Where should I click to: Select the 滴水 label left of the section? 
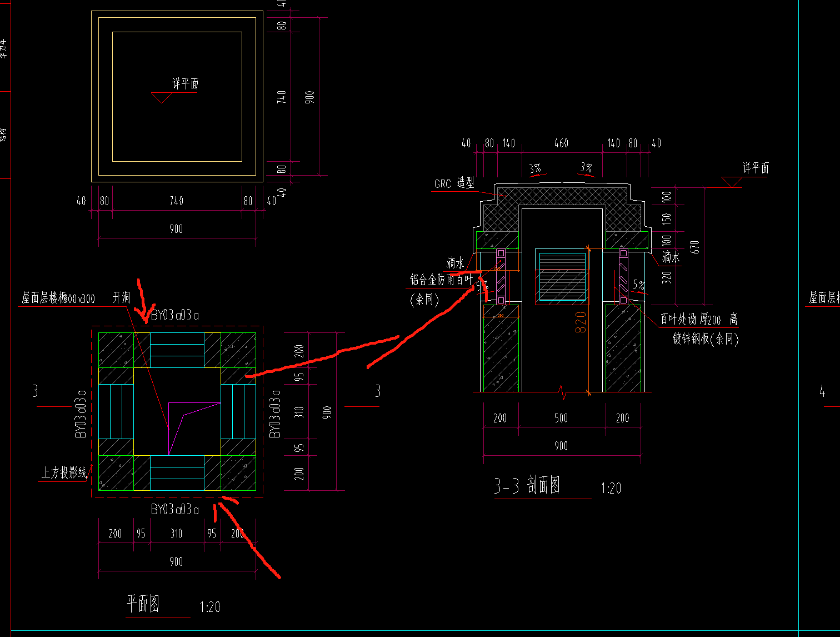(455, 262)
